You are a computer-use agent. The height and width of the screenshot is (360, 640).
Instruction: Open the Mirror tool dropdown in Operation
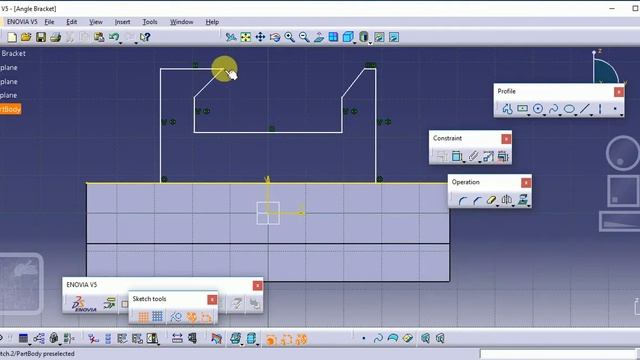[513, 206]
